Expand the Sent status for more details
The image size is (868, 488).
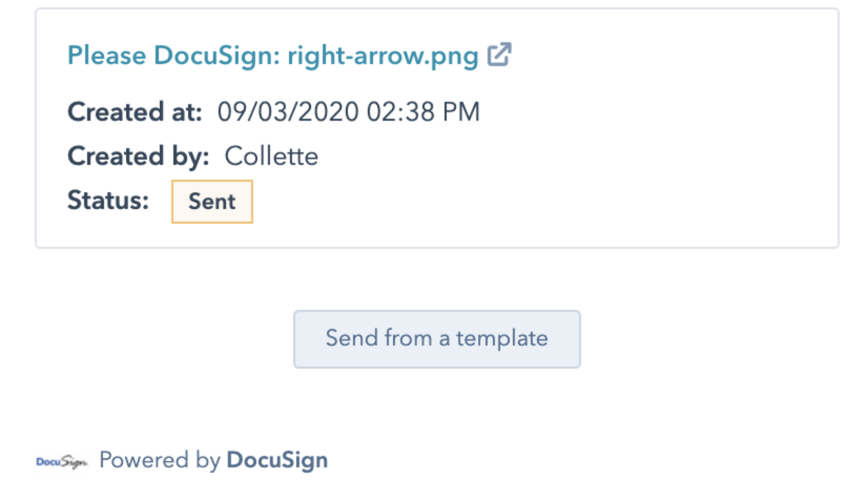pyautogui.click(x=212, y=201)
